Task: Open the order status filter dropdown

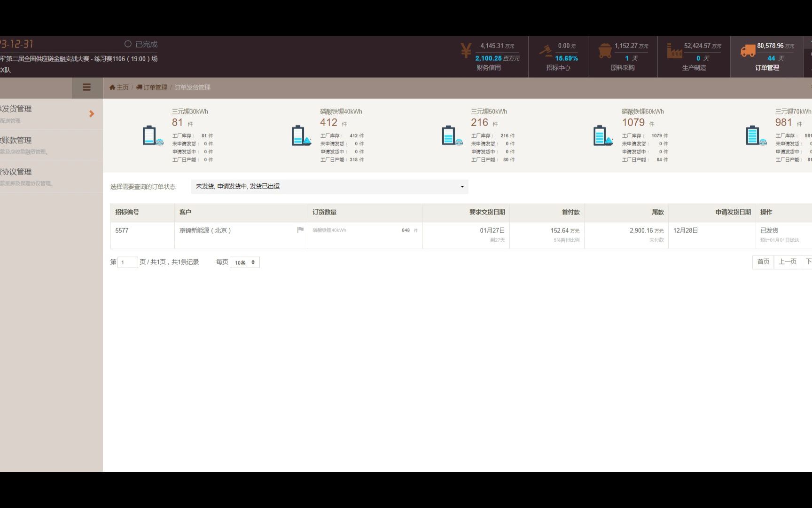Action: (x=329, y=187)
